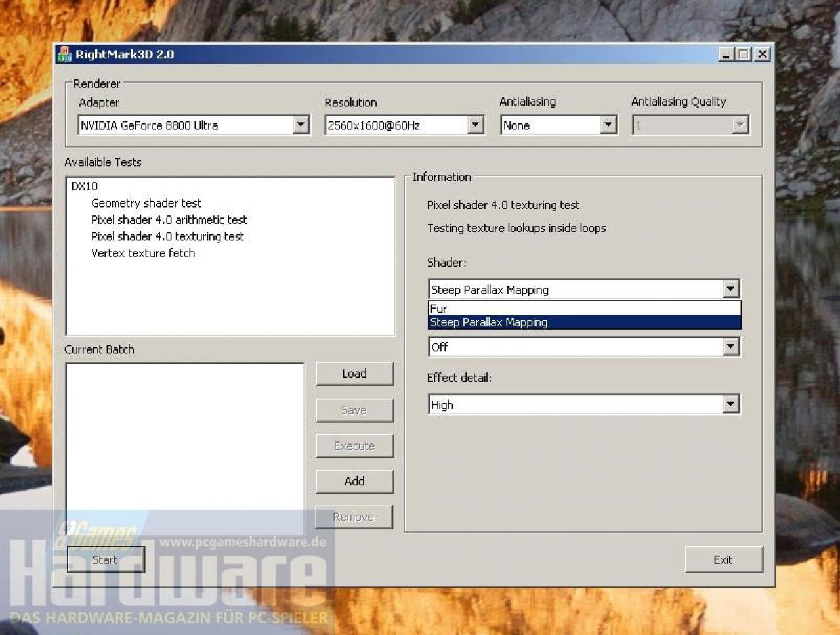Click the Exit button
This screenshot has height=635, width=840.
[x=723, y=559]
